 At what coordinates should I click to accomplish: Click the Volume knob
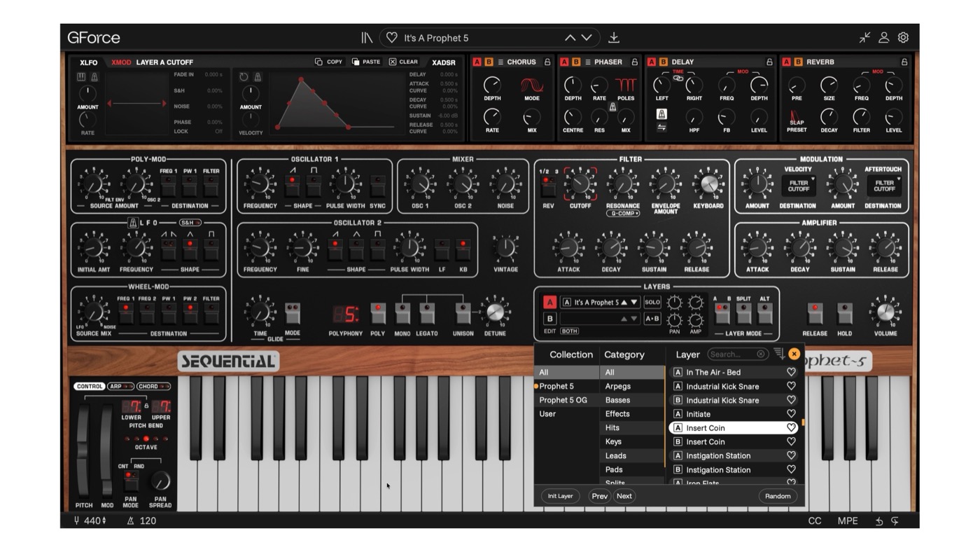[885, 312]
